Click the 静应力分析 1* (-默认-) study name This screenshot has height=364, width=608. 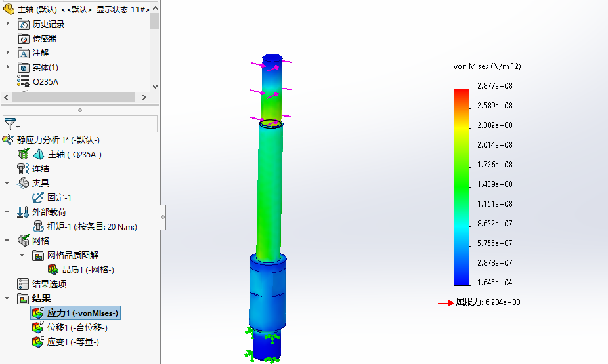click(58, 140)
